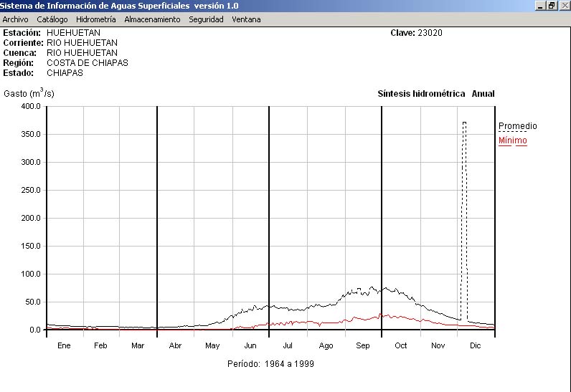Click the Ene month label on axis
Viewport: 571px width, 392px height.
pos(64,345)
